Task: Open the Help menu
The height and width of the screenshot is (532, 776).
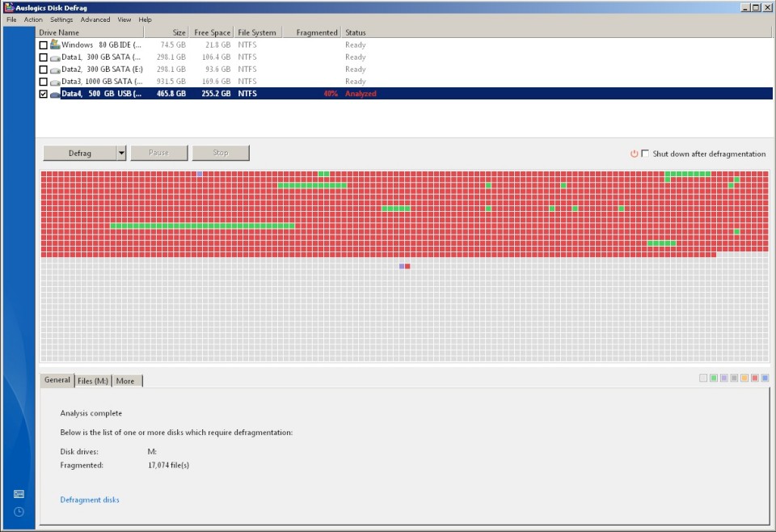Action: (x=145, y=19)
